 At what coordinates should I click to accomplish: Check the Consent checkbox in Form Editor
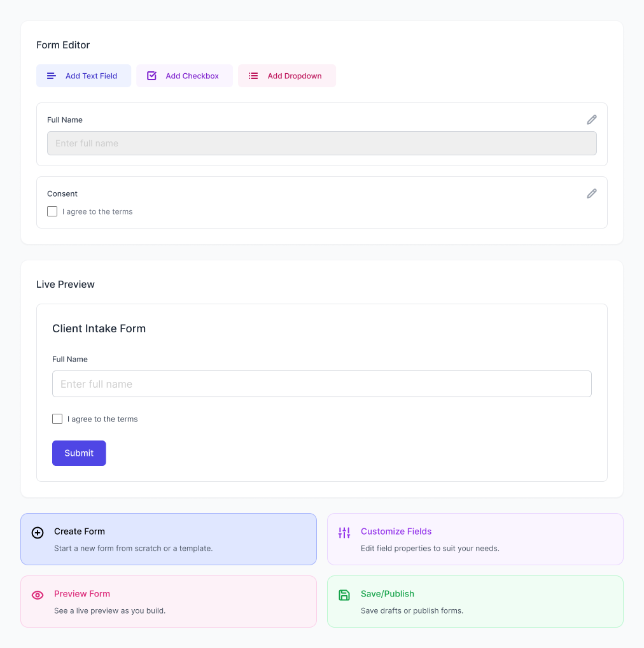click(52, 211)
